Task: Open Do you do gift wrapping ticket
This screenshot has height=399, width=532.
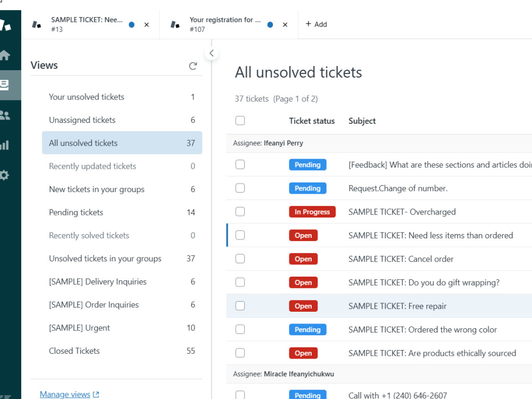Action: (424, 282)
